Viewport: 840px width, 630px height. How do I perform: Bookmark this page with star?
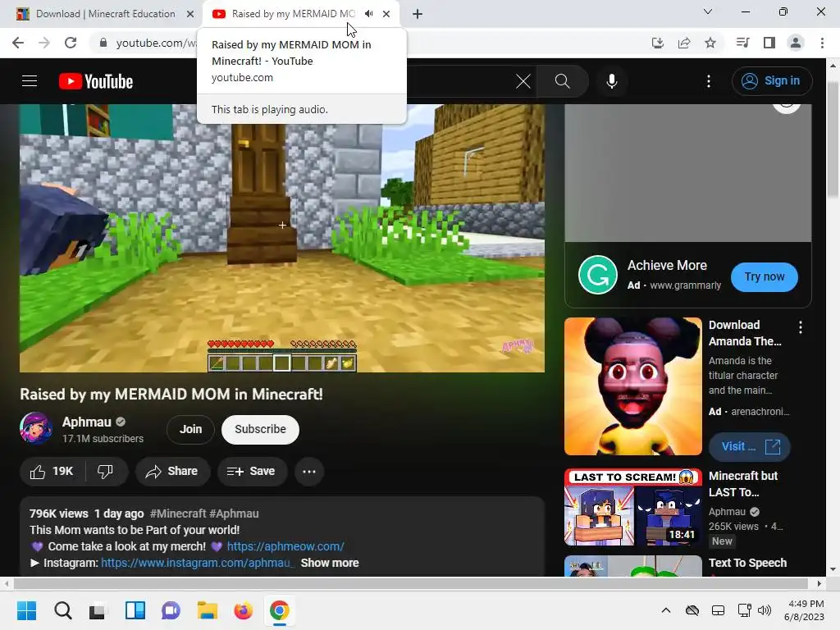(x=710, y=43)
